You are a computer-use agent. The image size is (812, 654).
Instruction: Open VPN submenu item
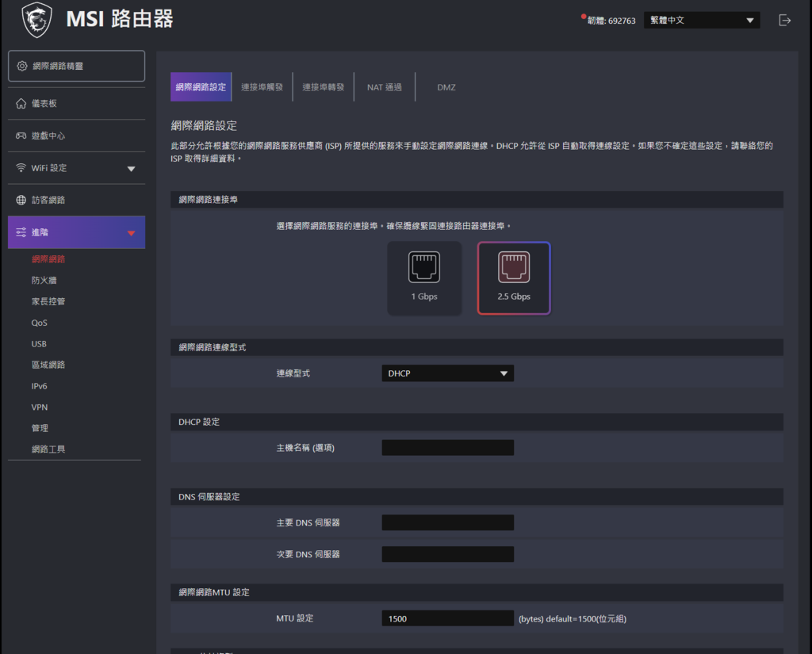(40, 407)
